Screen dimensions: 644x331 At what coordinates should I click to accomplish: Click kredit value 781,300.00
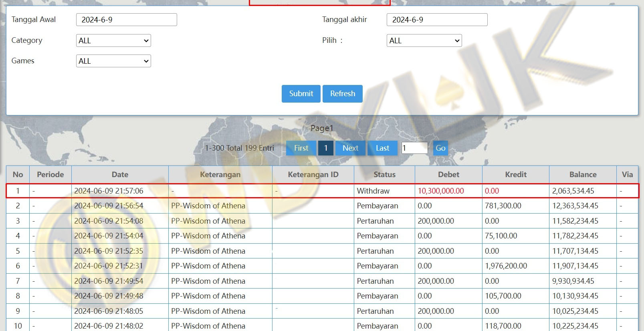[503, 206]
